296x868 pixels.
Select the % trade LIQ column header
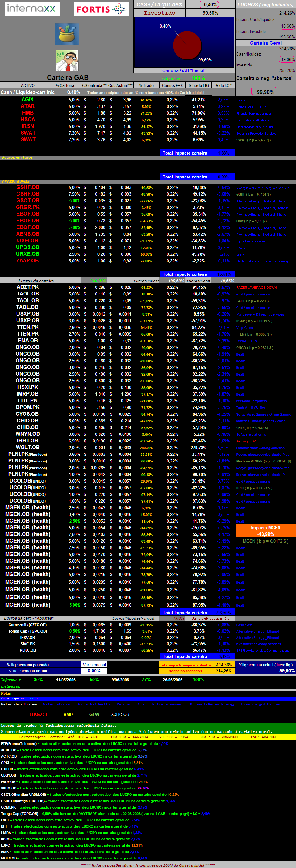[198, 85]
